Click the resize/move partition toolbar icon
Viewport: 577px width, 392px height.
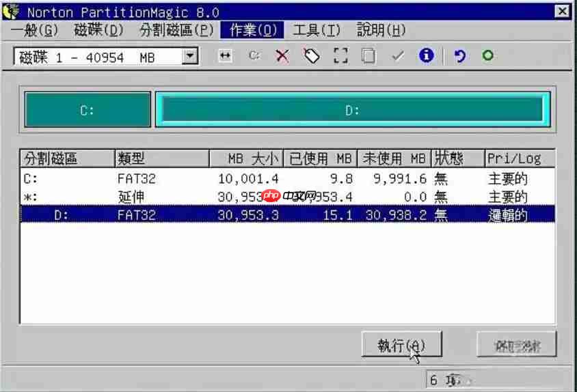coord(225,56)
